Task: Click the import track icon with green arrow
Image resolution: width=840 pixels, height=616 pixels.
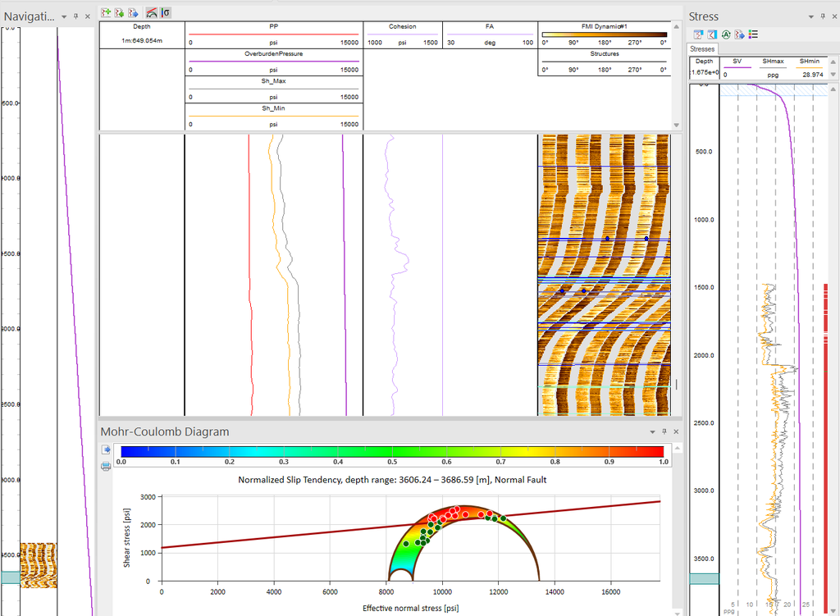Action: click(119, 12)
